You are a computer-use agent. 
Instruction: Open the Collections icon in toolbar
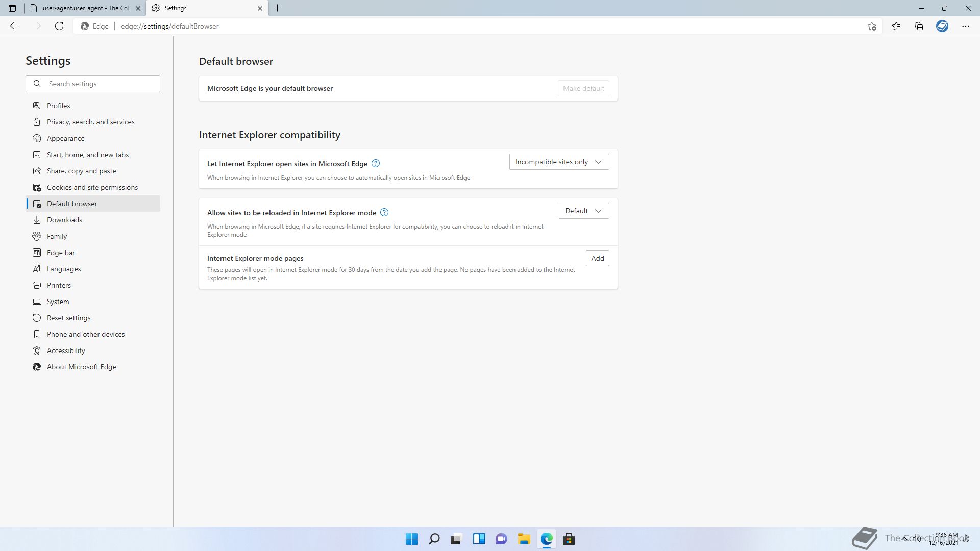tap(919, 26)
